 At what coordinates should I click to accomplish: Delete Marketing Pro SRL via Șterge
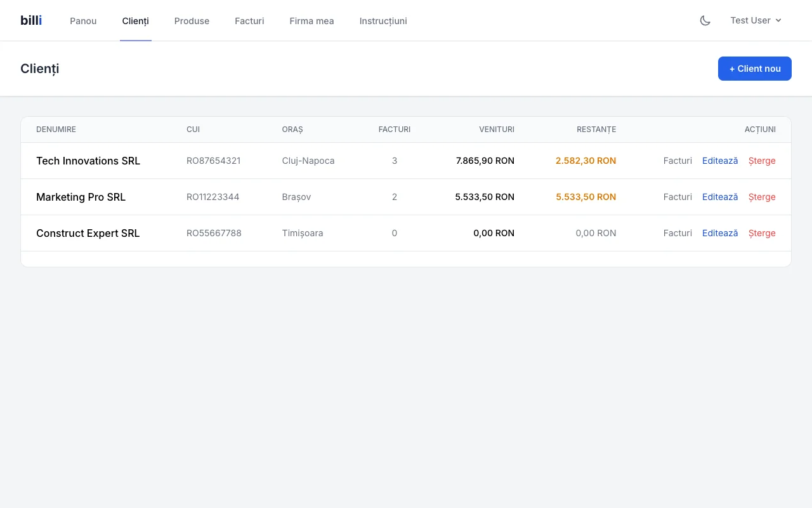[x=762, y=197]
